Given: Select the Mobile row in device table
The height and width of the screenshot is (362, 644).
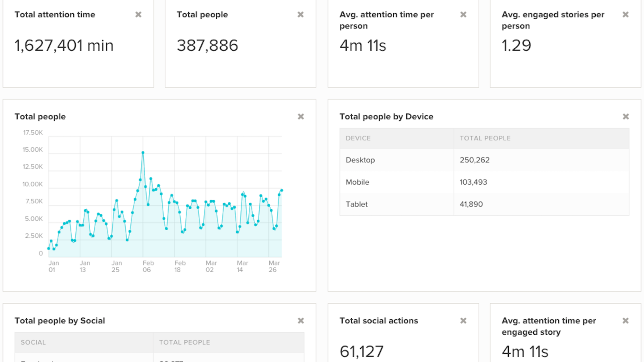Looking at the screenshot, I should click(x=484, y=182).
